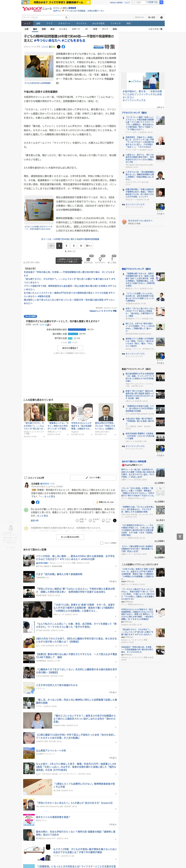
Task: Open the ランキング tab
Action: pos(115,23)
